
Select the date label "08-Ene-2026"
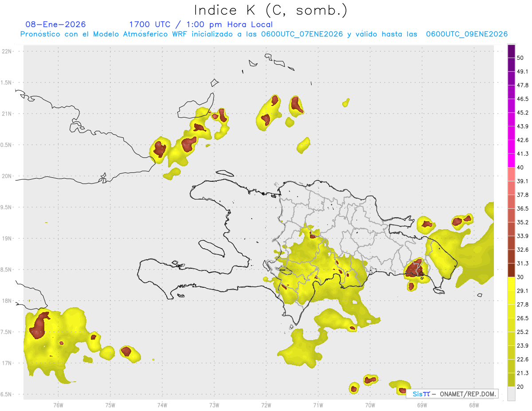coord(56,24)
